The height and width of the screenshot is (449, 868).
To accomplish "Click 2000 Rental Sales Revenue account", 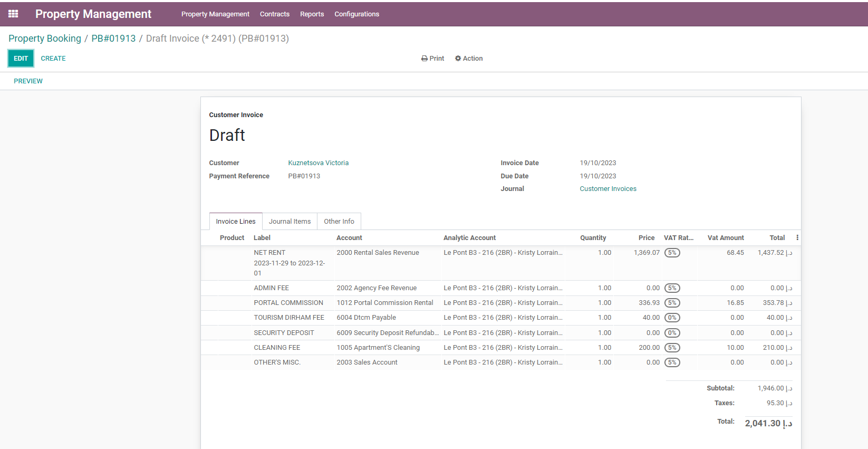I will [x=378, y=253].
